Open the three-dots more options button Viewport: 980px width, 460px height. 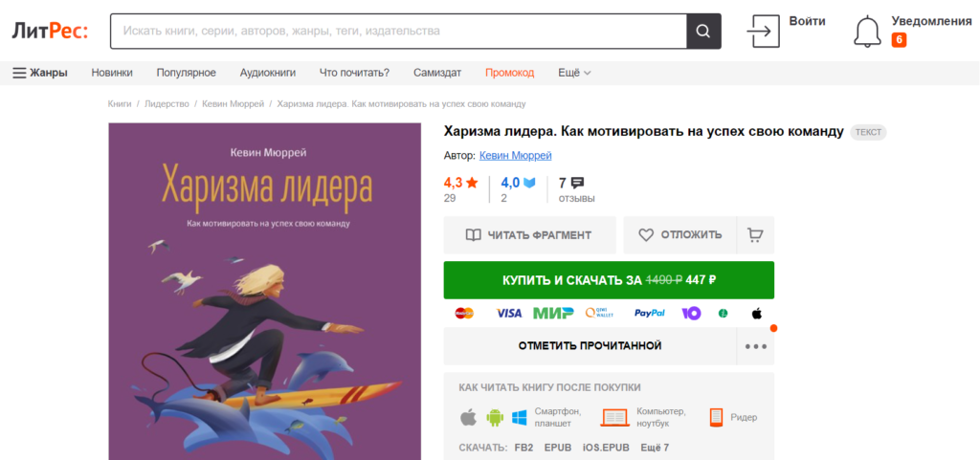click(756, 346)
